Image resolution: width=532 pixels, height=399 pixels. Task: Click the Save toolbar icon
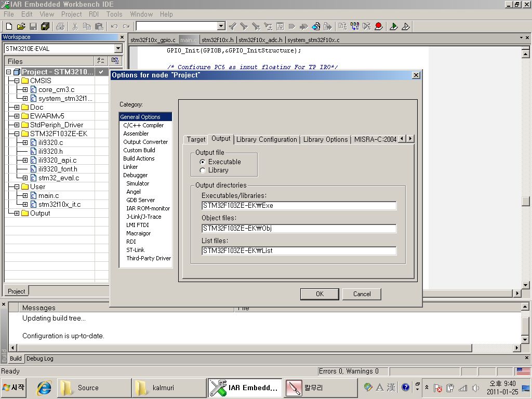pos(33,26)
